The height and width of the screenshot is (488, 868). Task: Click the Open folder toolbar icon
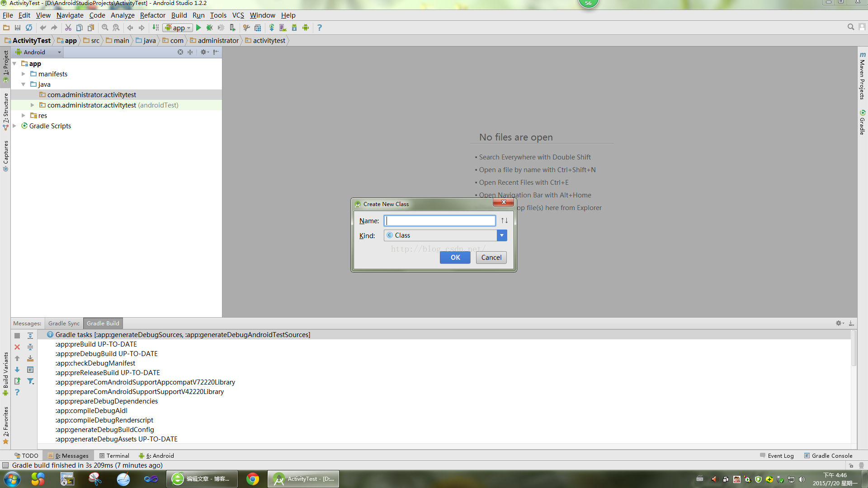(x=6, y=28)
